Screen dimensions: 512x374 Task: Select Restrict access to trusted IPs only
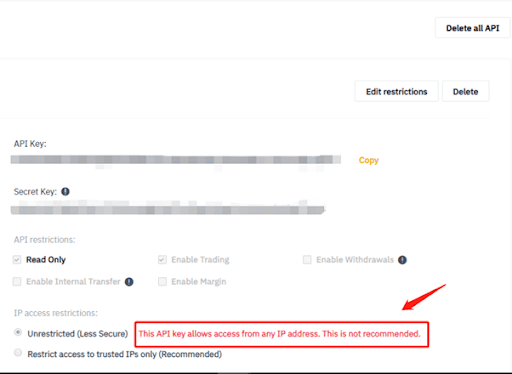coord(18,353)
